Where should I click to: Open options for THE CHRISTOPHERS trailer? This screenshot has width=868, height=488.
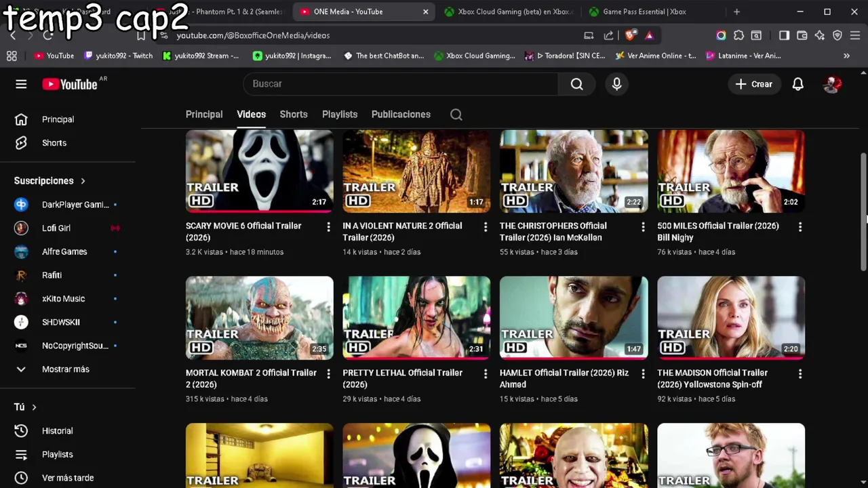click(x=643, y=227)
